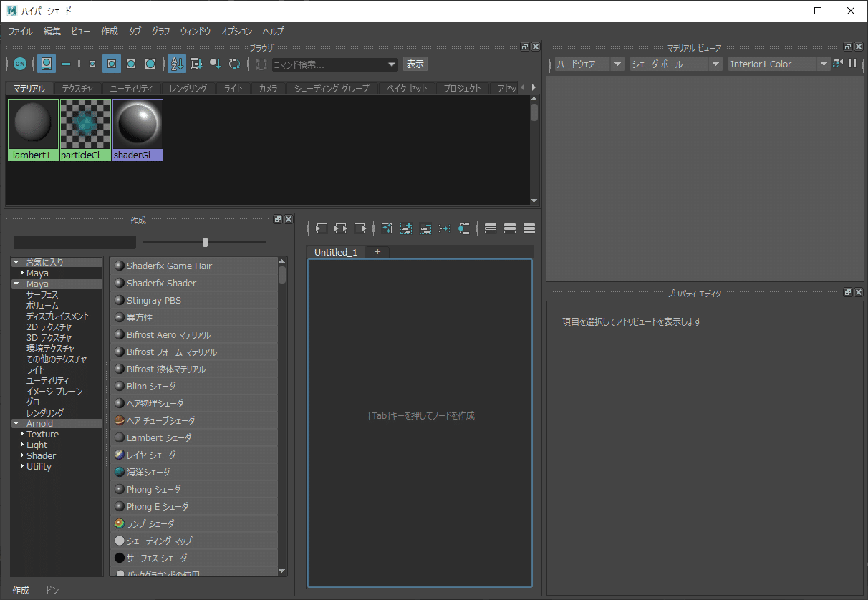Open the ファイル menu
The width and height of the screenshot is (868, 600).
tap(21, 32)
